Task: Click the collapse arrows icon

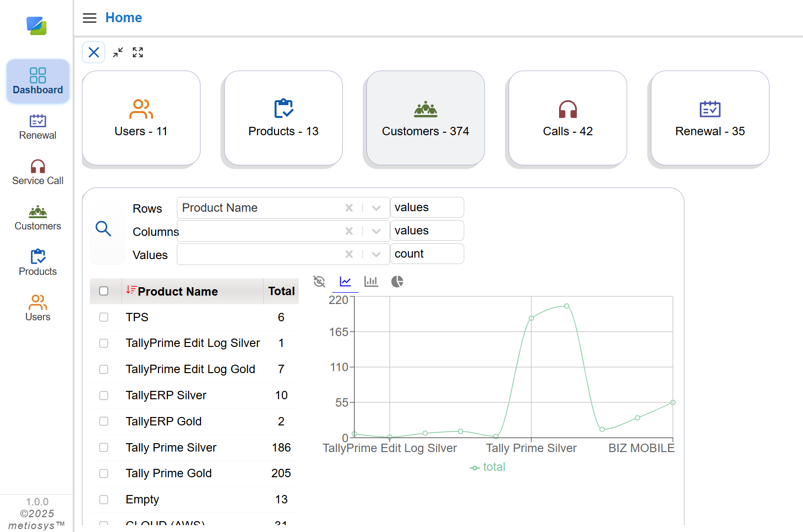Action: point(118,52)
